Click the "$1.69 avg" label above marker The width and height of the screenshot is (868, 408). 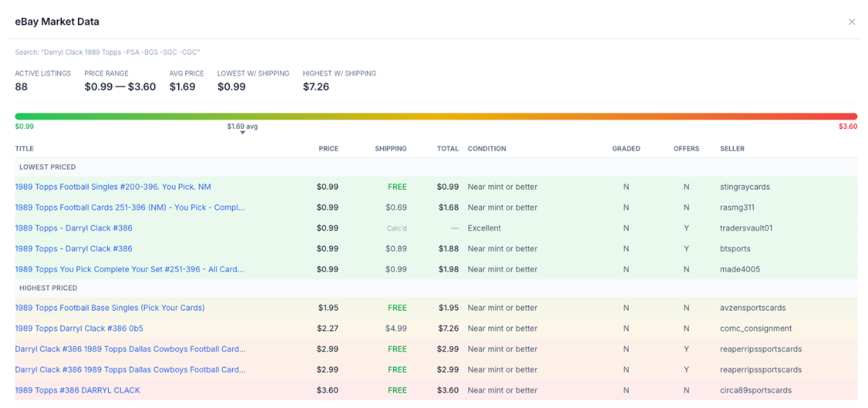point(243,126)
